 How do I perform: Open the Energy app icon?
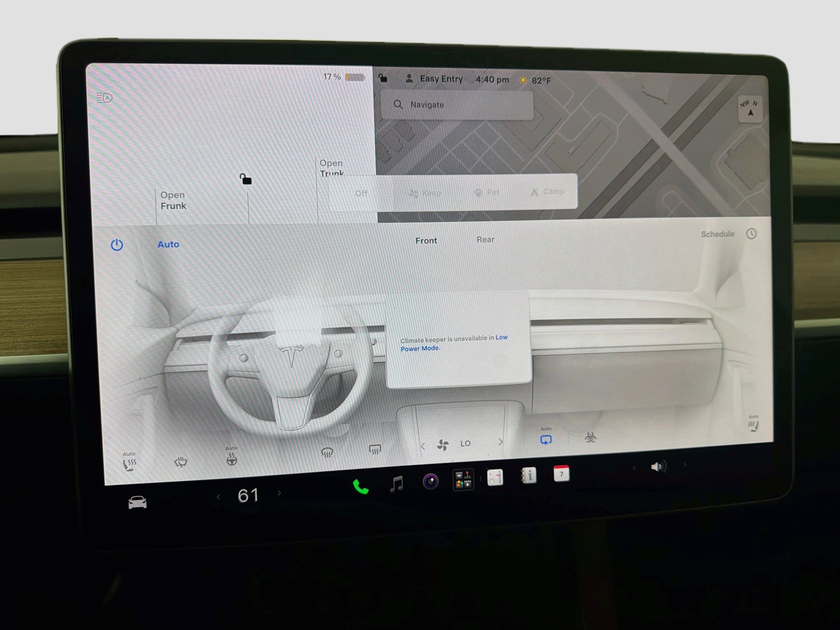(495, 477)
